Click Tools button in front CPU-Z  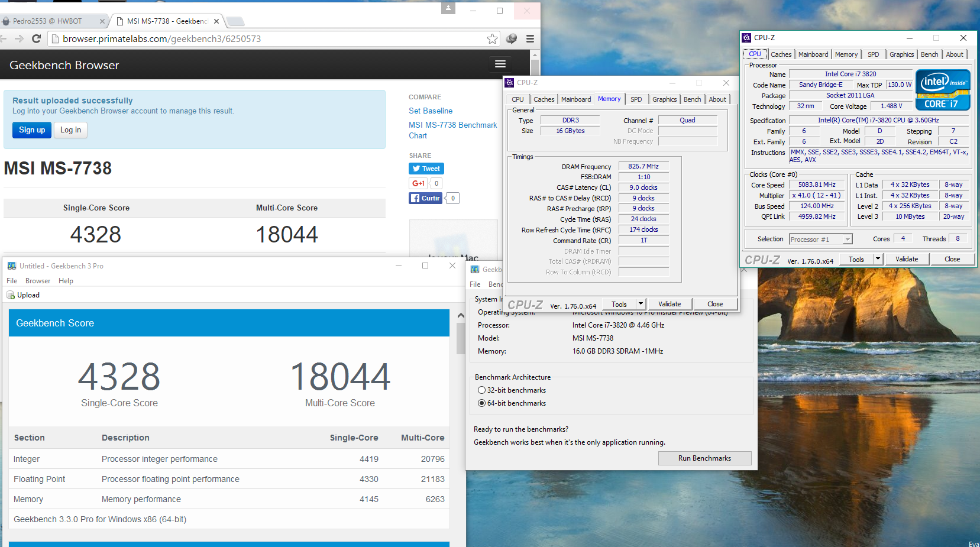856,259
